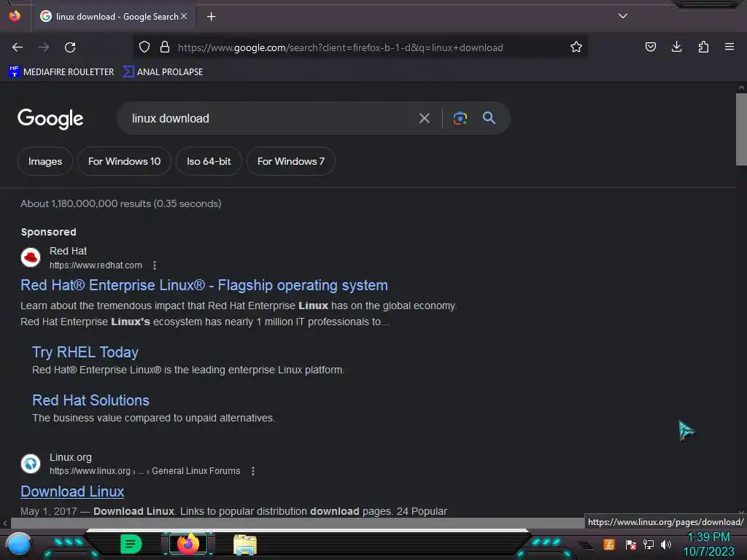Open the three-dot menu beside Linux.org URL

tap(253, 471)
